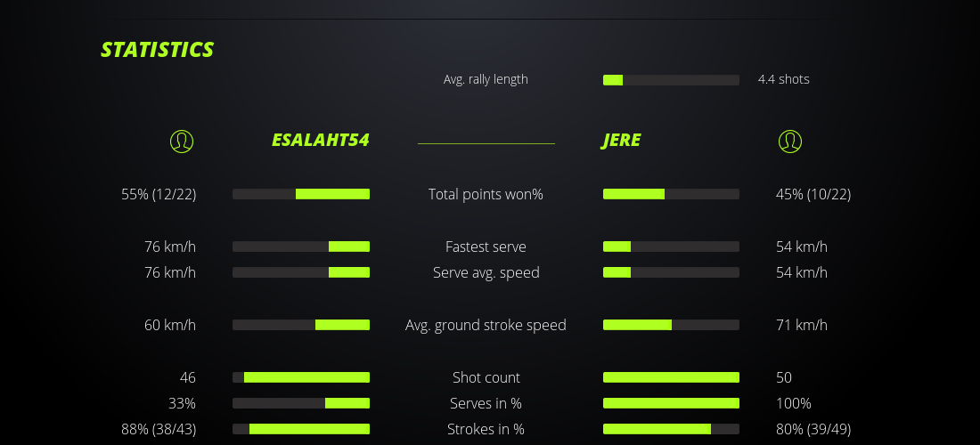The width and height of the screenshot is (980, 445).
Task: Click ESALAHT54's 55% (12/22) value
Action: [159, 194]
